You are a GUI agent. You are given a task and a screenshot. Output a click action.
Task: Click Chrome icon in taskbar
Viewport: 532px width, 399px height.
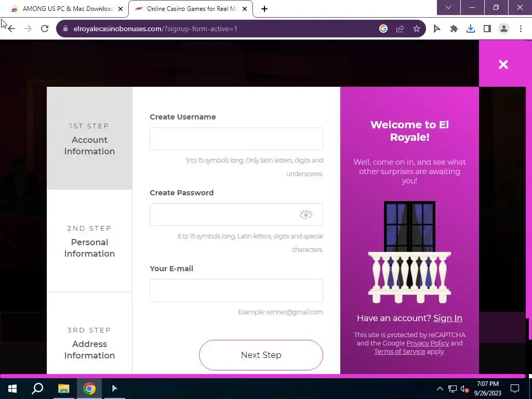89,389
